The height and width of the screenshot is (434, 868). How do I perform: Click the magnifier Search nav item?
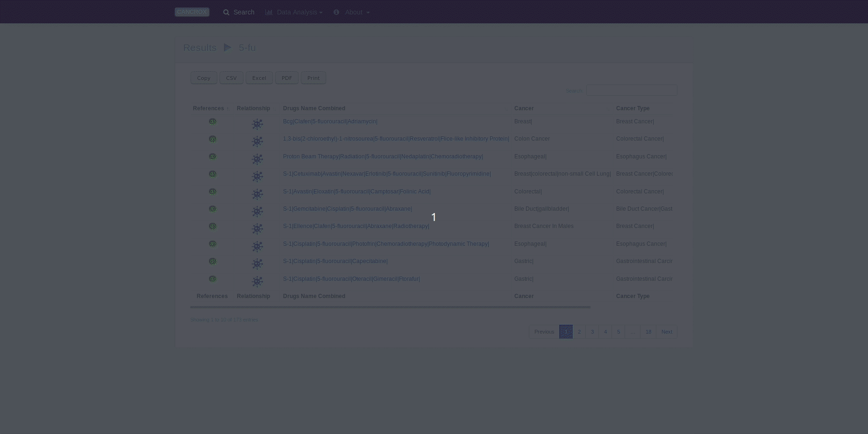coord(239,12)
